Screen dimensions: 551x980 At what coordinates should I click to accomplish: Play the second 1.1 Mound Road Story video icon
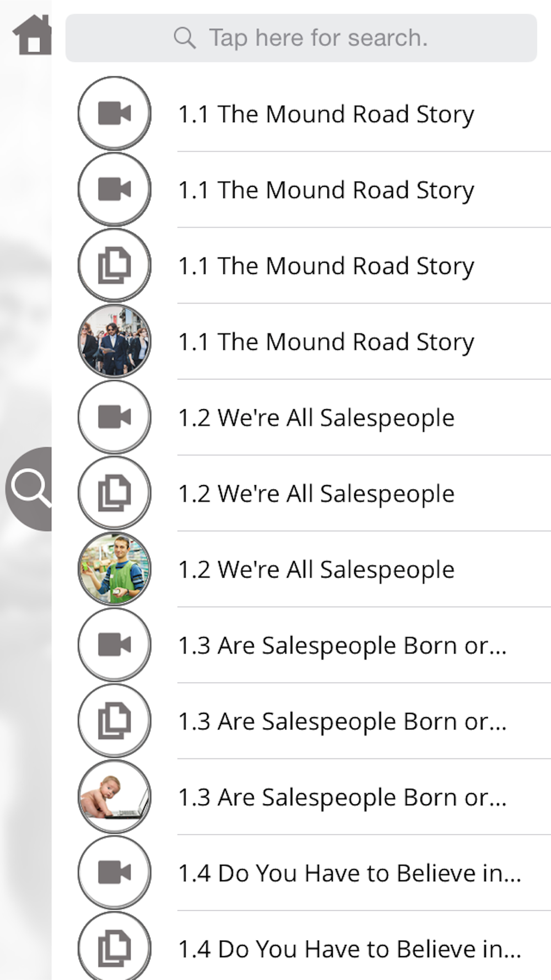pyautogui.click(x=114, y=189)
